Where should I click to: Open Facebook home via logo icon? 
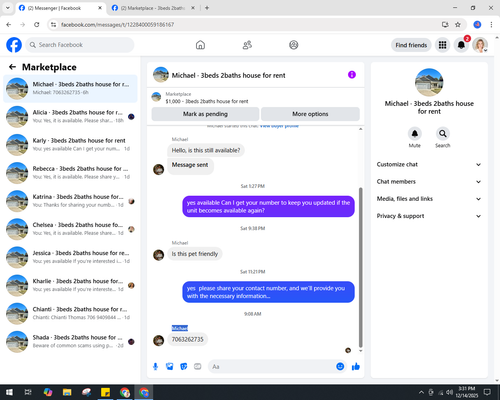14,45
